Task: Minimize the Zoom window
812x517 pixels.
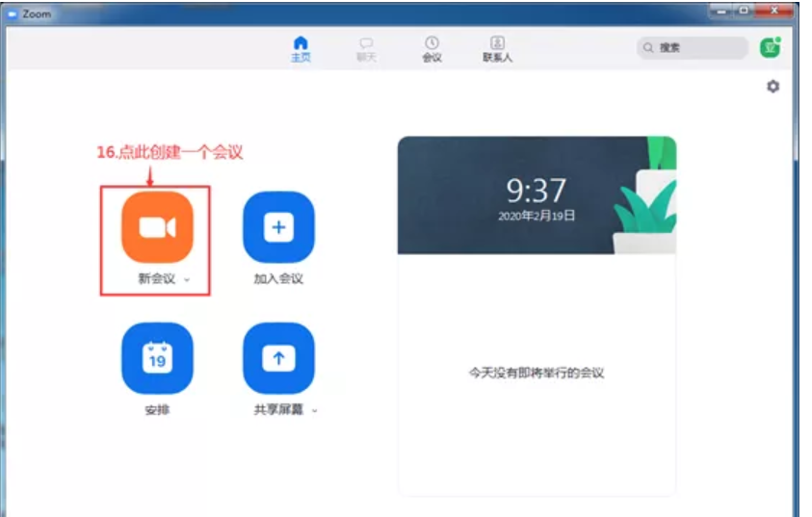Action: pyautogui.click(x=721, y=11)
